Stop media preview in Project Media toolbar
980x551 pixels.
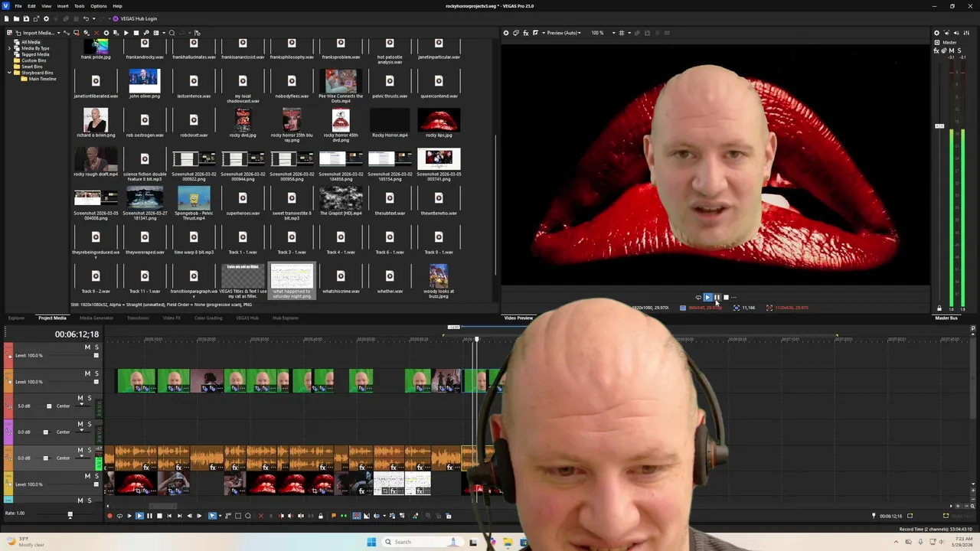136,33
